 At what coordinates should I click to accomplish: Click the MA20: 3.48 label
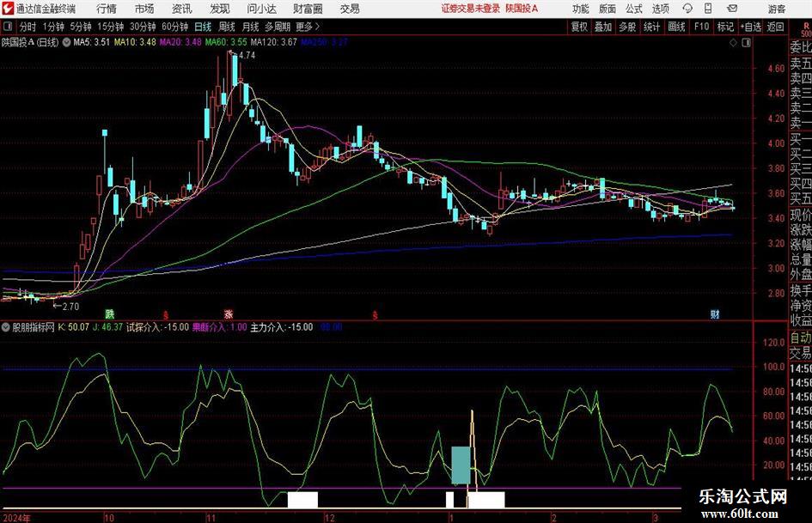tap(180, 42)
